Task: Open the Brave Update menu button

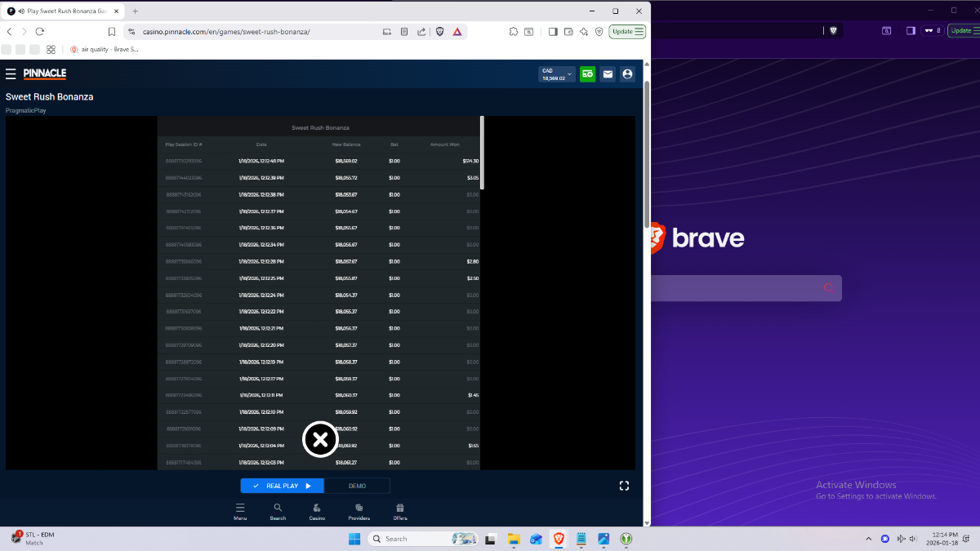Action: coord(628,32)
